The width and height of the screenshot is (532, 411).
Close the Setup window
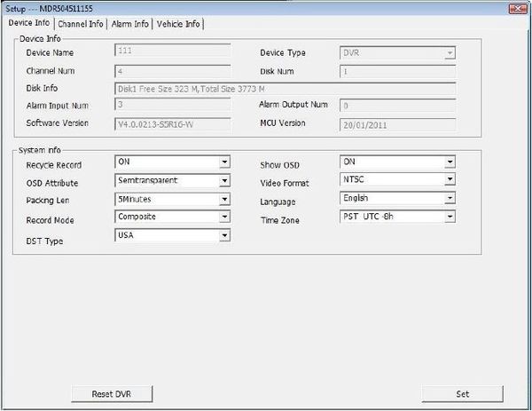point(513,8)
